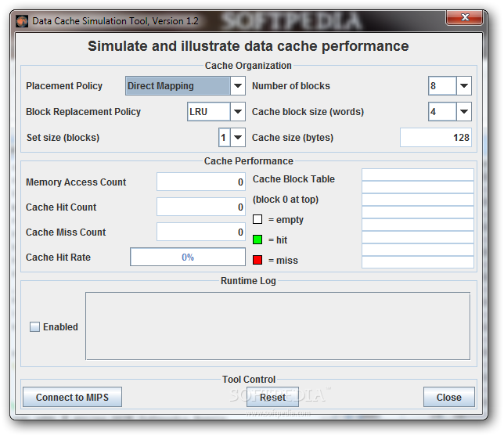Click the Cache Block Table label

pos(293,179)
